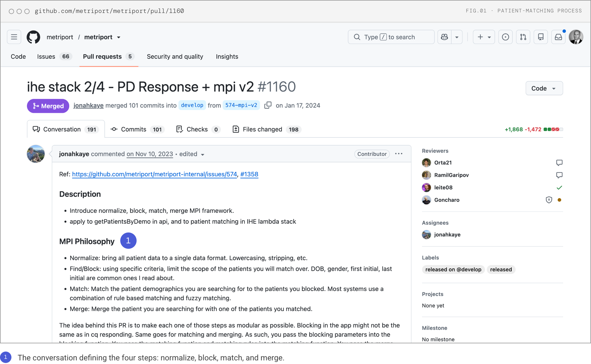The width and height of the screenshot is (591, 364).
Task: Click jonahkaye's avatar beside the comment
Action: [x=36, y=154]
